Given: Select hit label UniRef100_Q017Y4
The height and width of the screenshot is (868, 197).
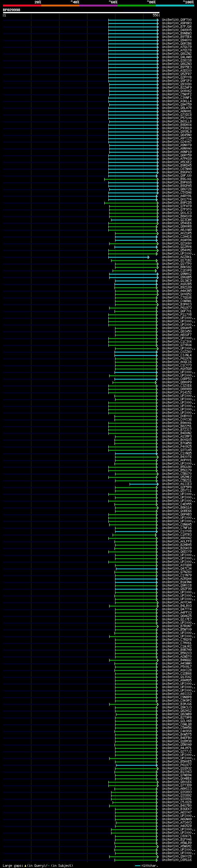Looking at the screenshot, I should 177,200.
